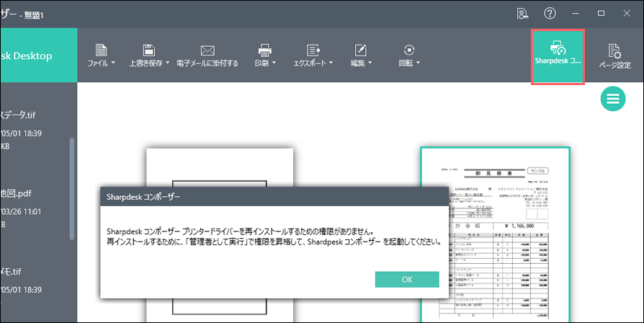The image size is (644, 323).
Task: Expand the 編集 dropdown arrow
Action: tap(370, 63)
